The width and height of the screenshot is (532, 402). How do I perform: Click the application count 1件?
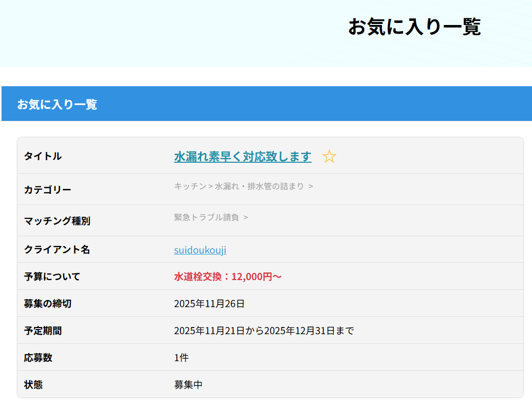point(181,358)
